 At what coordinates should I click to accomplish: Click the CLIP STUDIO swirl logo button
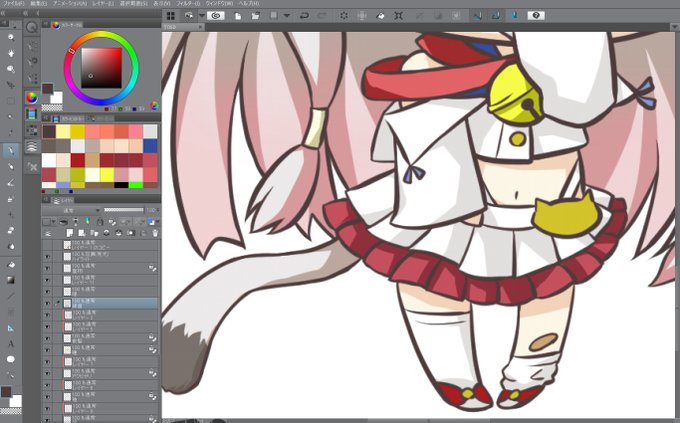click(216, 16)
